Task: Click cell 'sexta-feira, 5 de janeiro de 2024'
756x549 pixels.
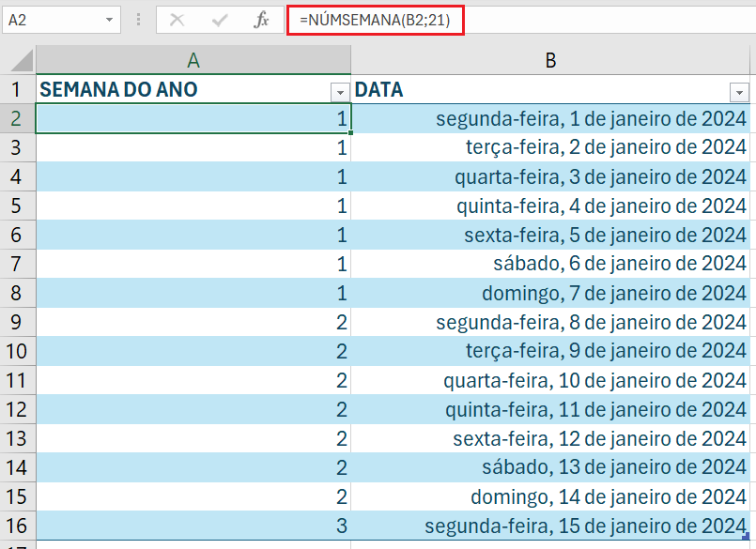Action: click(x=550, y=235)
